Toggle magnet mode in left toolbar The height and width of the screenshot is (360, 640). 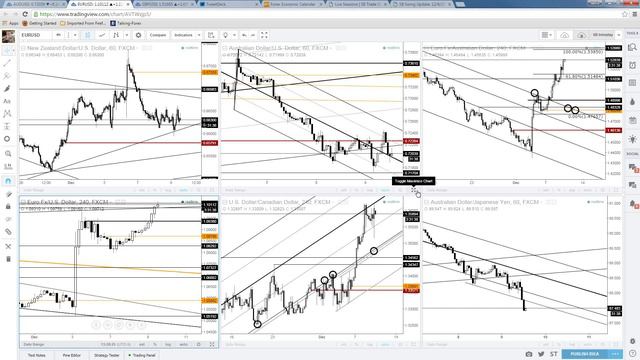point(8,181)
